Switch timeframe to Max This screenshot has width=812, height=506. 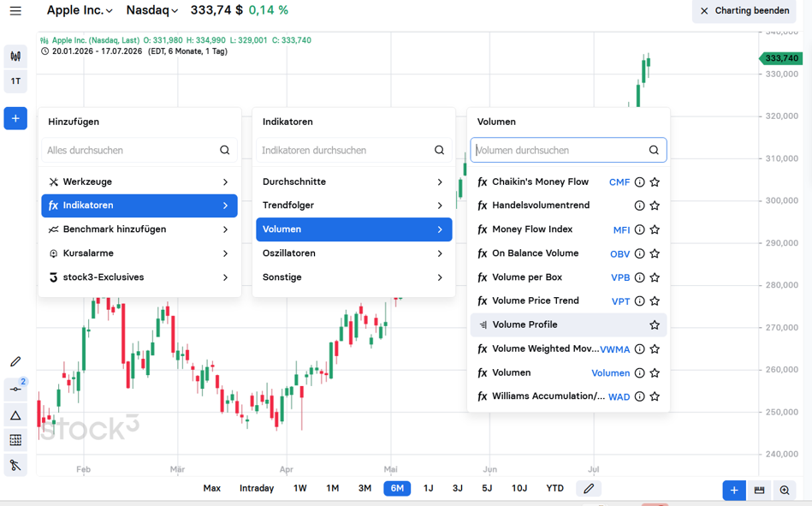[212, 488]
